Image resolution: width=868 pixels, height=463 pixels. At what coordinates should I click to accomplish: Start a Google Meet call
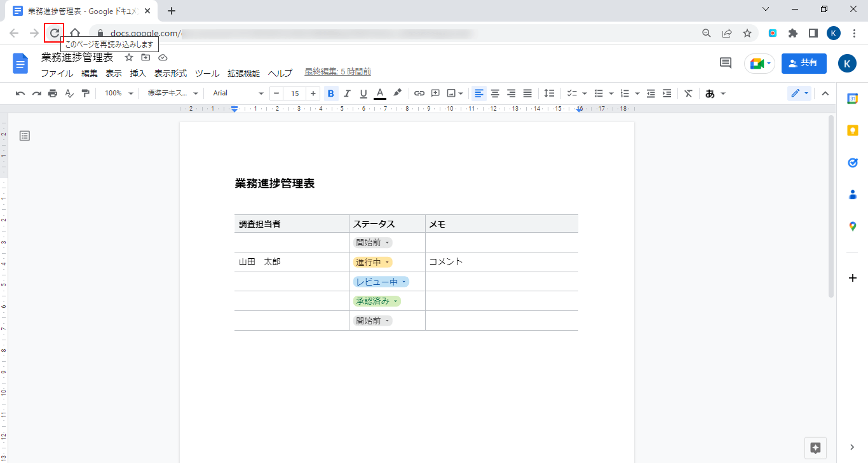760,63
